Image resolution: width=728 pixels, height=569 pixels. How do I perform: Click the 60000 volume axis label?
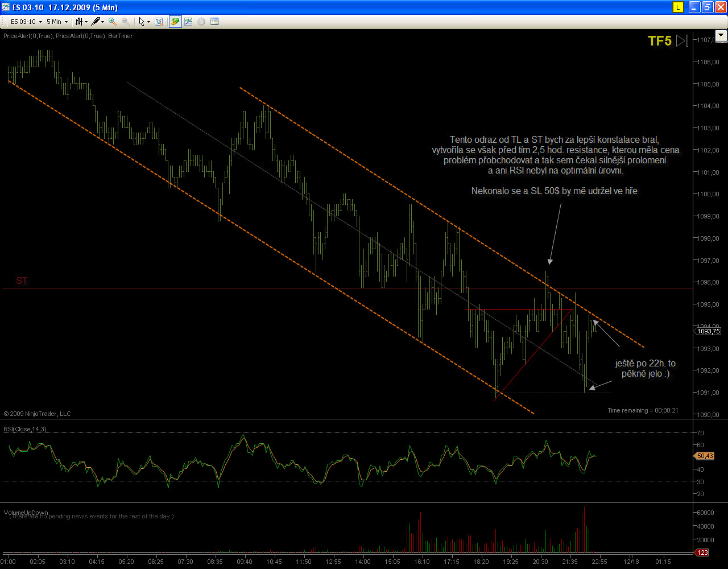[706, 513]
